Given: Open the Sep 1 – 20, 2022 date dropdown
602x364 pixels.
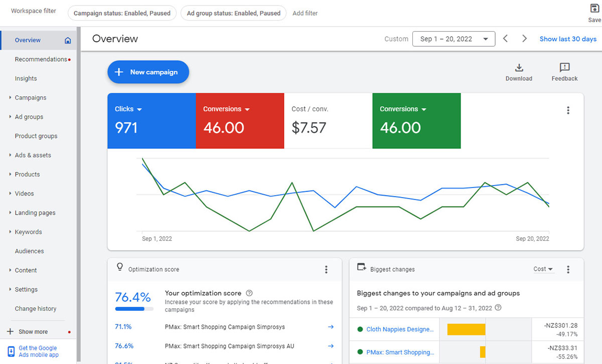Looking at the screenshot, I should coord(454,39).
